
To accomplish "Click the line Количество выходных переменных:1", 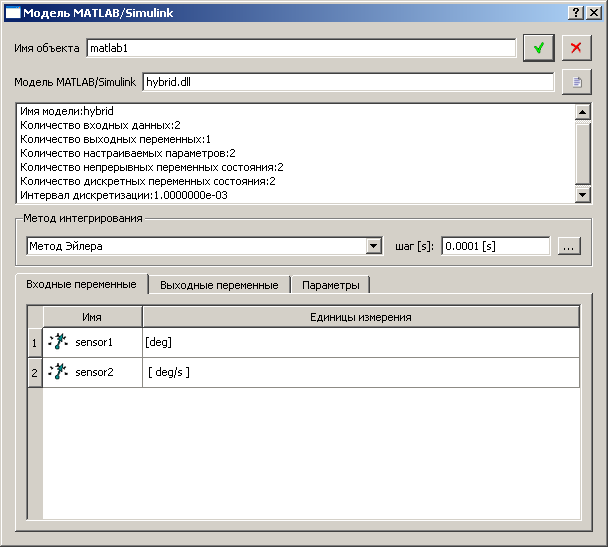I will point(115,139).
